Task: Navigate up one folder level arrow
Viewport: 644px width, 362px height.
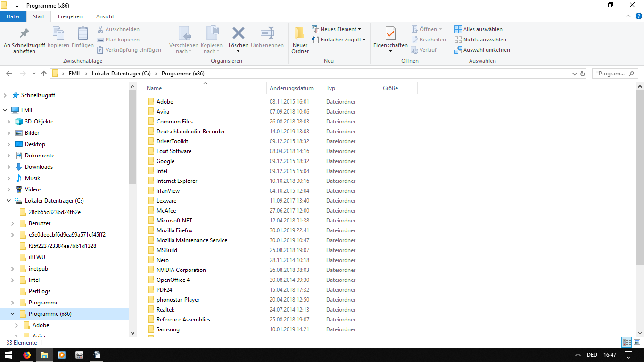Action: pyautogui.click(x=44, y=74)
